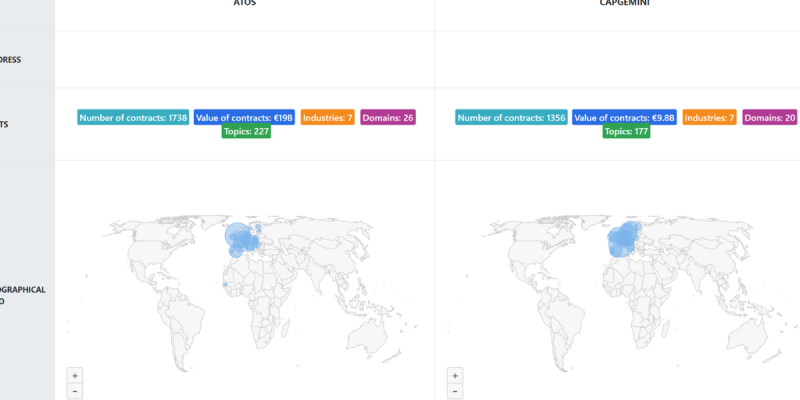Zoom out on the ATOS map
The width and height of the screenshot is (800, 400).
coord(74,391)
